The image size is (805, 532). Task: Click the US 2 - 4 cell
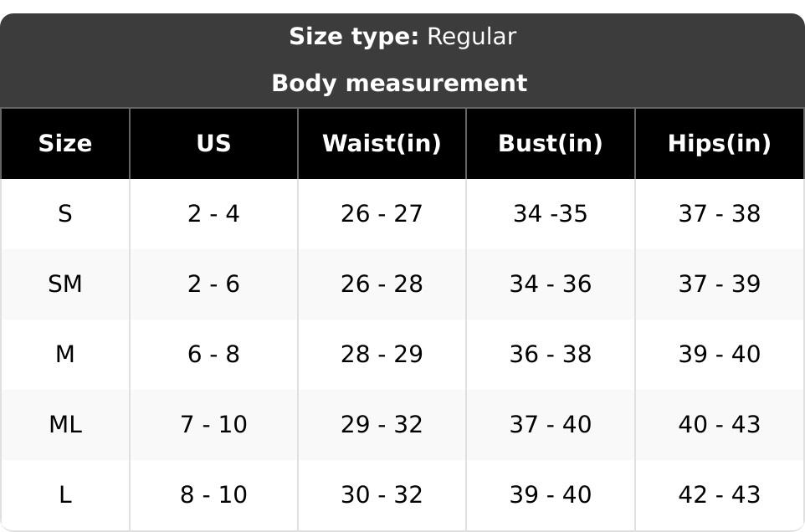click(213, 214)
